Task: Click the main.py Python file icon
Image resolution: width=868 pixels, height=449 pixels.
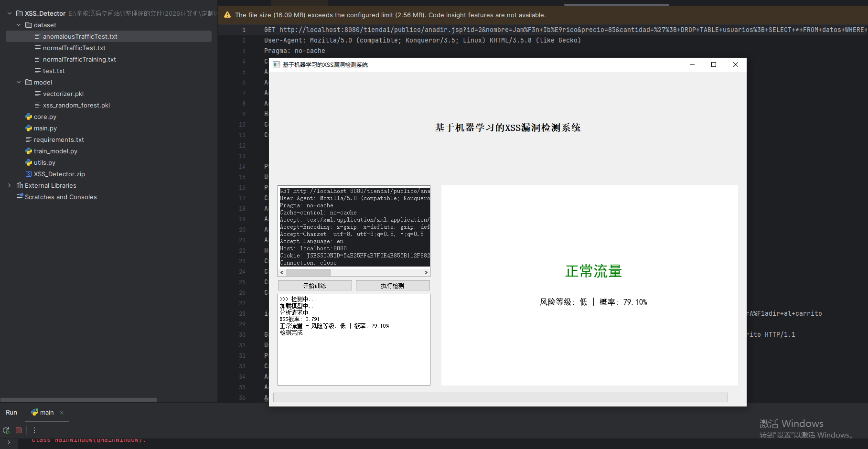Action: 29,128
